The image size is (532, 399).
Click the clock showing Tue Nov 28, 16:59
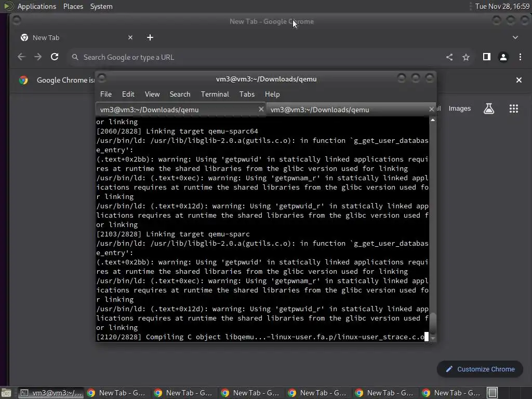502,6
